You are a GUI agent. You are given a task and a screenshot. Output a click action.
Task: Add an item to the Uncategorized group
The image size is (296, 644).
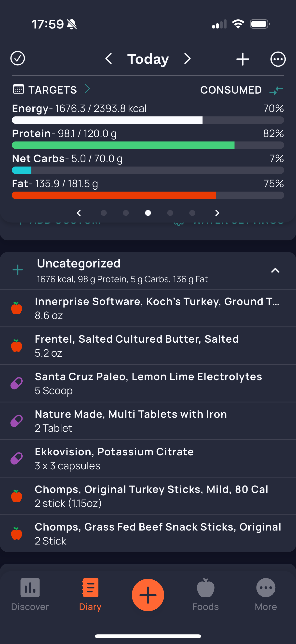[x=18, y=270]
